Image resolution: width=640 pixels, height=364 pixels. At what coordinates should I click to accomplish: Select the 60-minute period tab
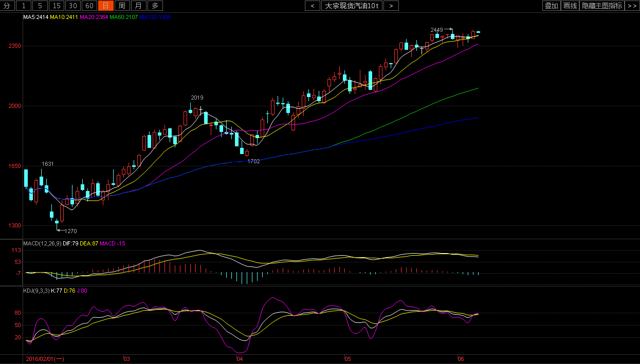point(89,6)
